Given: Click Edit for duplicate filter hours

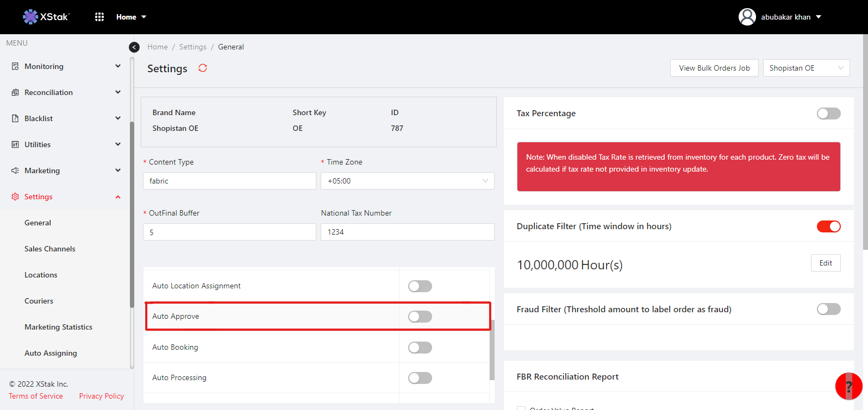Looking at the screenshot, I should point(826,263).
